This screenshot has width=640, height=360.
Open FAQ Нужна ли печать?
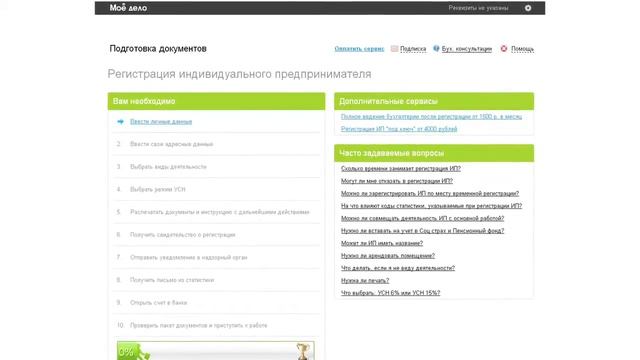click(x=365, y=280)
